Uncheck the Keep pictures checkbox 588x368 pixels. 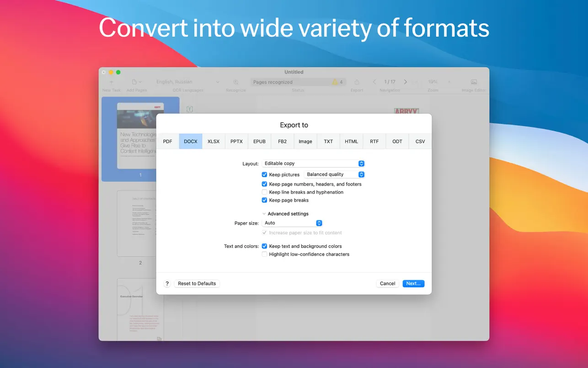click(x=264, y=174)
